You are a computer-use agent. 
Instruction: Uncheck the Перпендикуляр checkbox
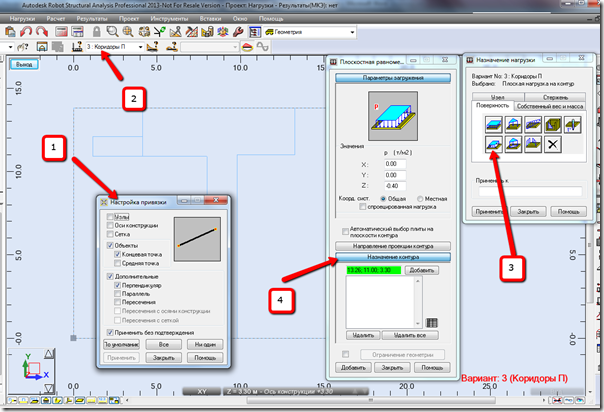point(117,285)
